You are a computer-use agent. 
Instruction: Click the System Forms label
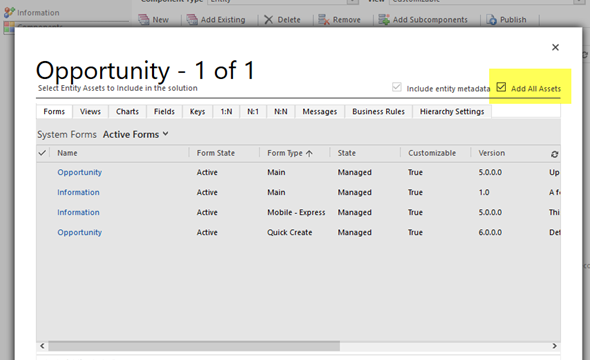point(67,134)
